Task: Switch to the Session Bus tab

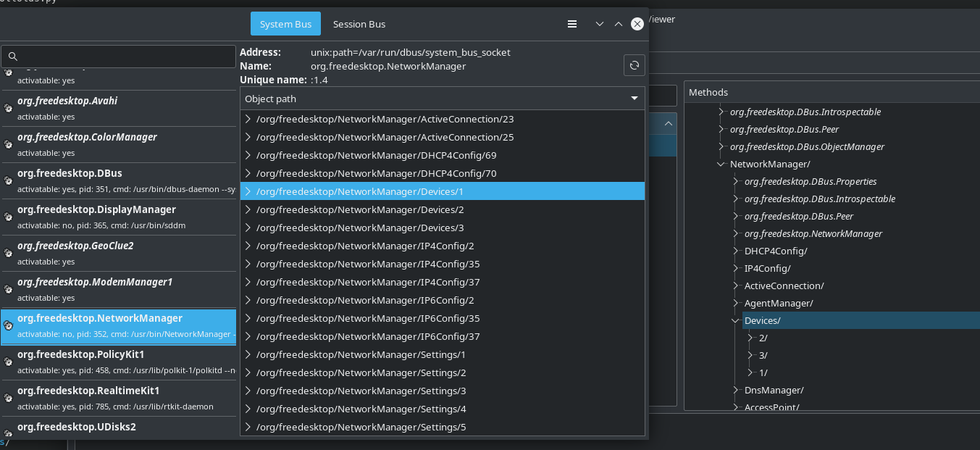Action: (x=359, y=24)
